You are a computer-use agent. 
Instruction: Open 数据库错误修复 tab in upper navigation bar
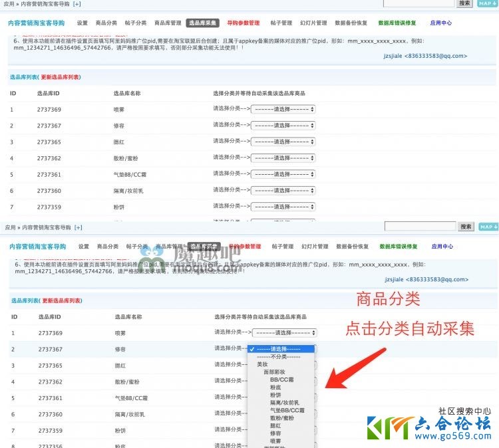pos(397,23)
